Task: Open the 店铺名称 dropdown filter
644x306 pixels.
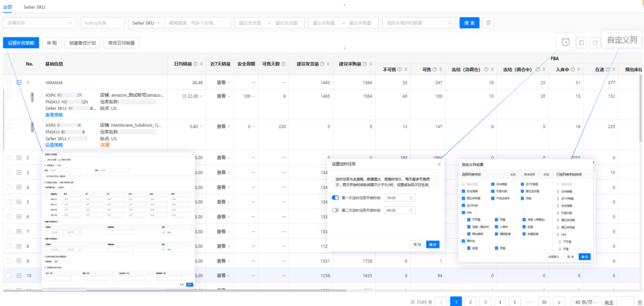Action: (x=39, y=23)
